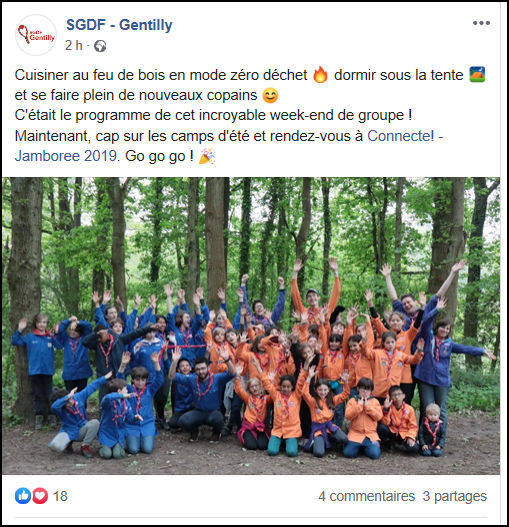Click the red heart Love reaction icon

pyautogui.click(x=40, y=496)
